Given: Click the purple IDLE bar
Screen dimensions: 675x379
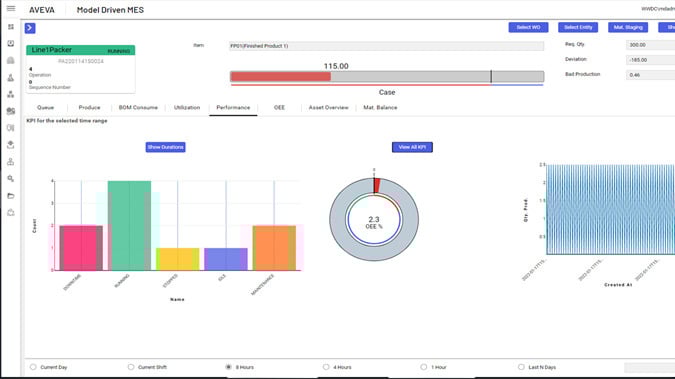Looking at the screenshot, I should (226, 259).
